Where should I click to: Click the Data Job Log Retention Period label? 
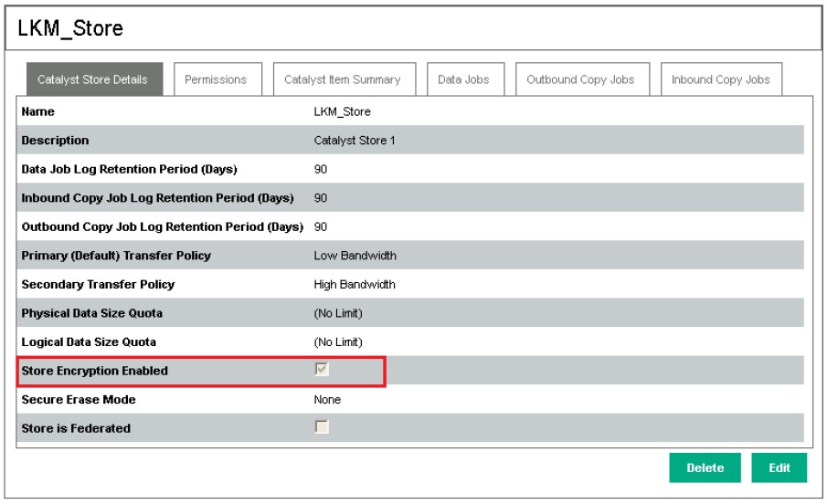point(129,169)
